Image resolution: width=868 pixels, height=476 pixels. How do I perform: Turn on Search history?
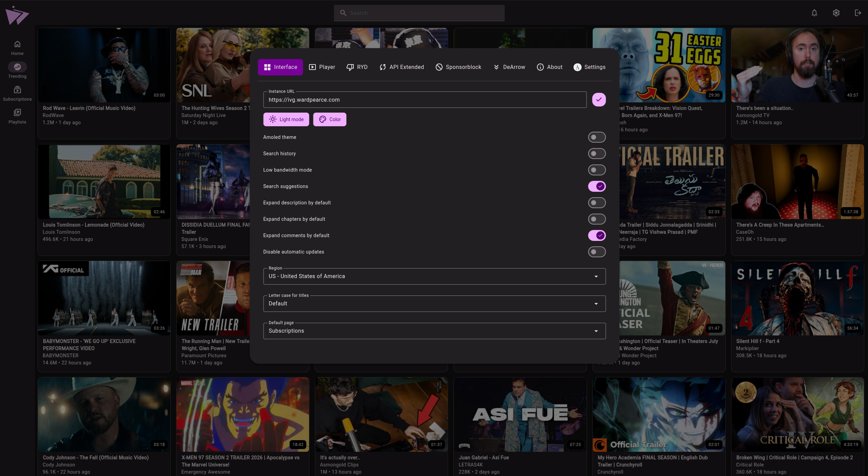click(x=597, y=153)
